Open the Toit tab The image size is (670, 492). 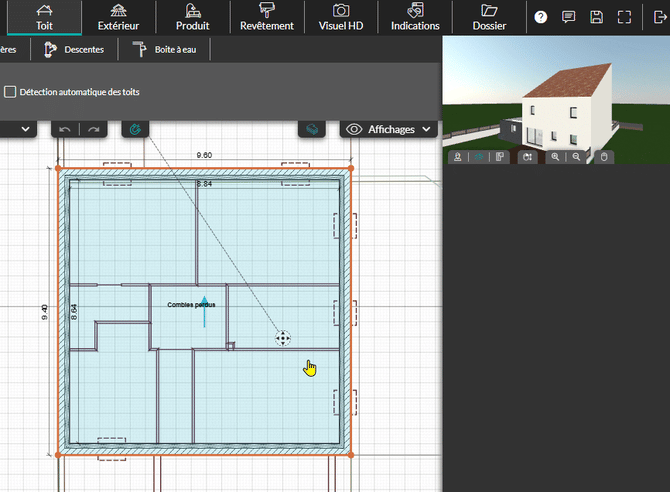click(44, 18)
